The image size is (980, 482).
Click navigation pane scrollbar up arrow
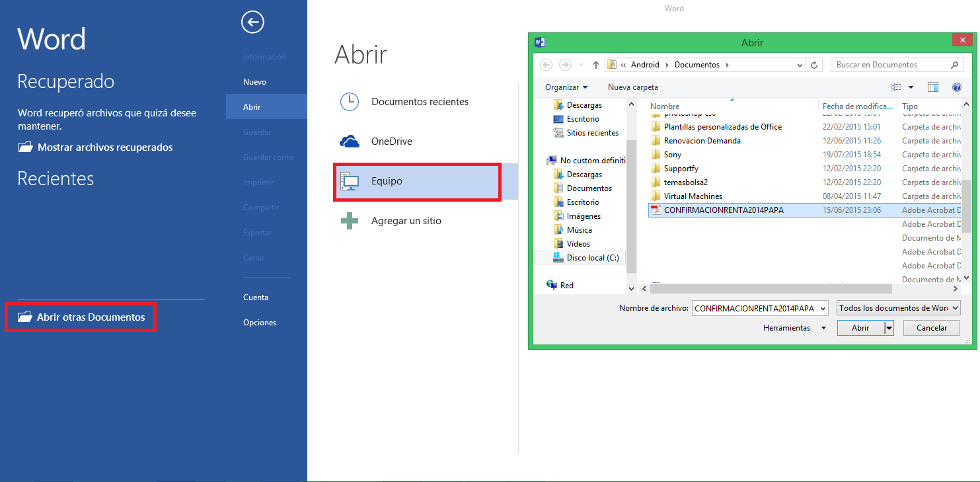pyautogui.click(x=631, y=104)
